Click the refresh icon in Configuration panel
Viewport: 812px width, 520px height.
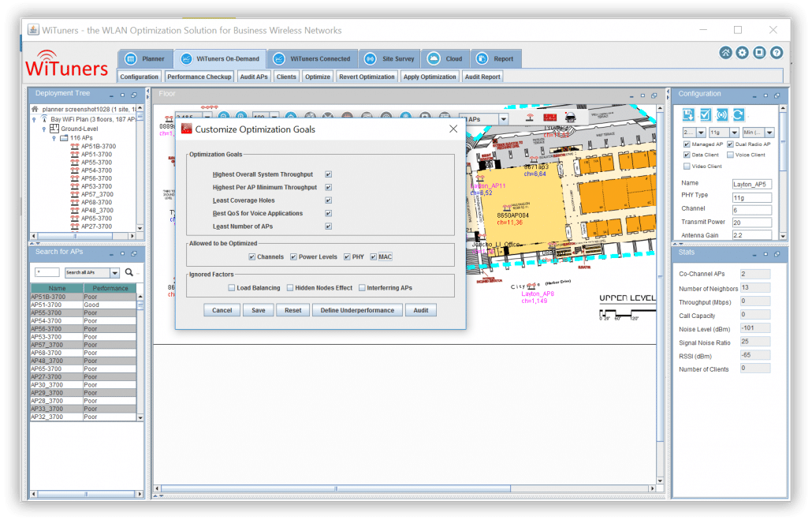[739, 114]
